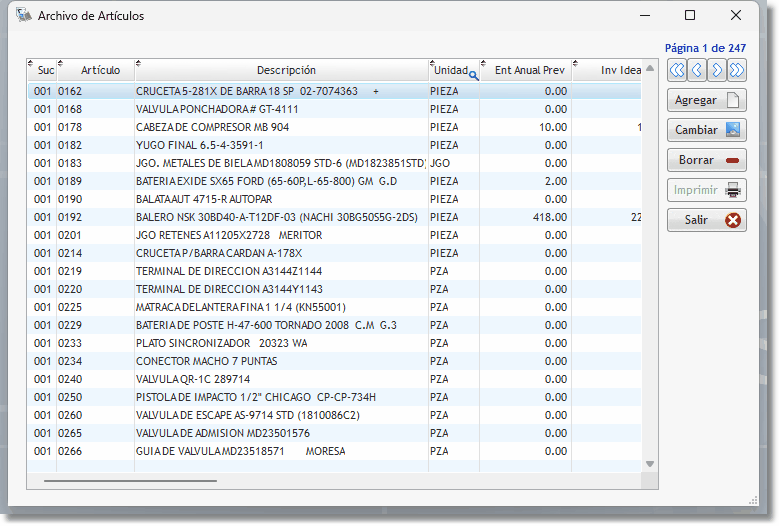This screenshot has height=526, width=779.
Task: Select row BATERIA EXIDE SX65 FORD
Action: [334, 181]
